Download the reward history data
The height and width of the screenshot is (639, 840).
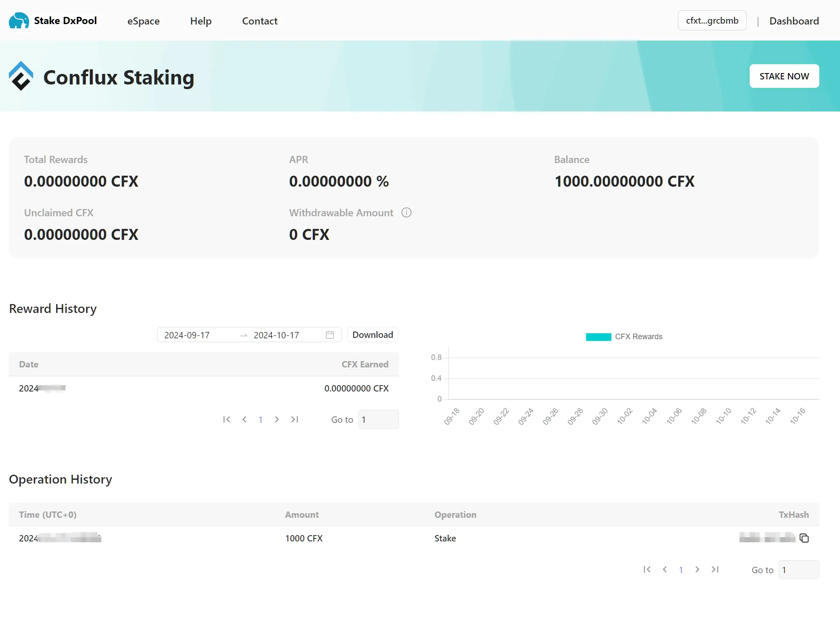point(372,334)
